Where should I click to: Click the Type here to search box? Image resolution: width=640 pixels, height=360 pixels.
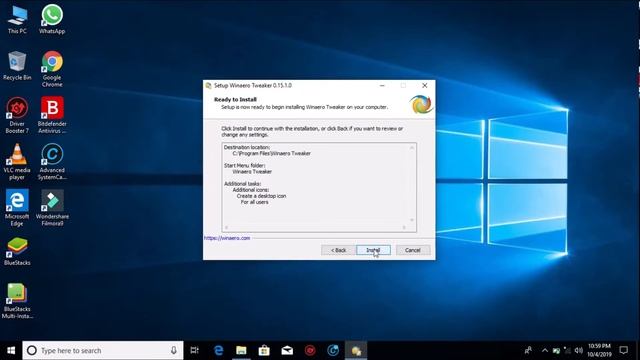click(x=103, y=351)
